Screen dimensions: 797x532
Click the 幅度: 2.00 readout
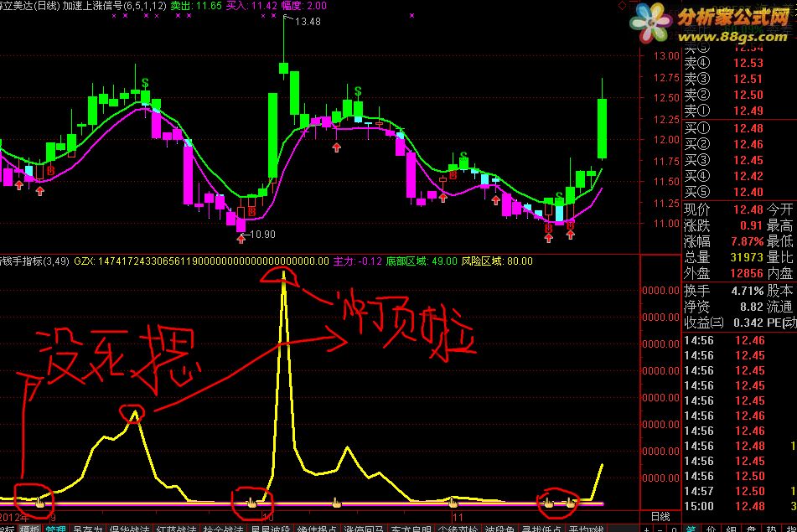304,6
